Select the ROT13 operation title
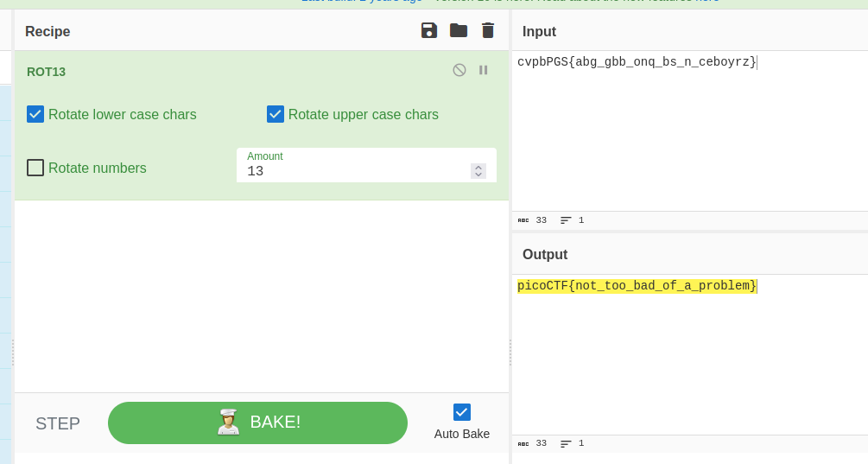Image resolution: width=868 pixels, height=464 pixels. [47, 72]
